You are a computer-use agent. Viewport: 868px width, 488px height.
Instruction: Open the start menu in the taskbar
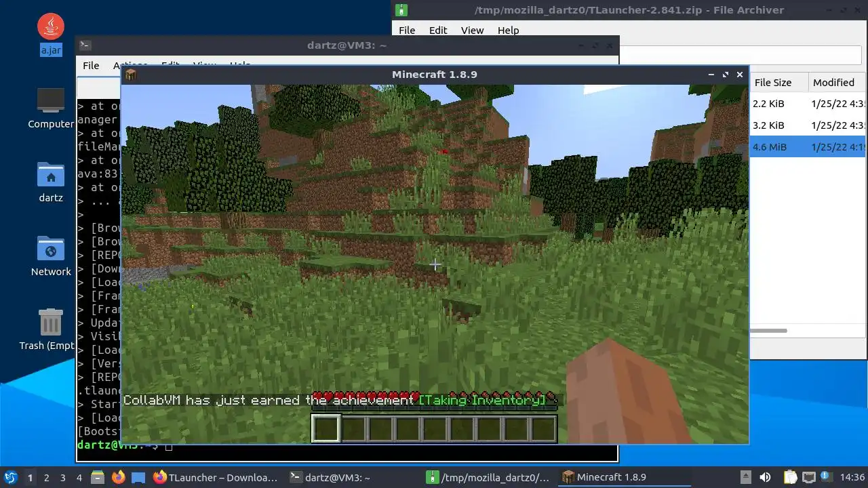[x=10, y=477]
